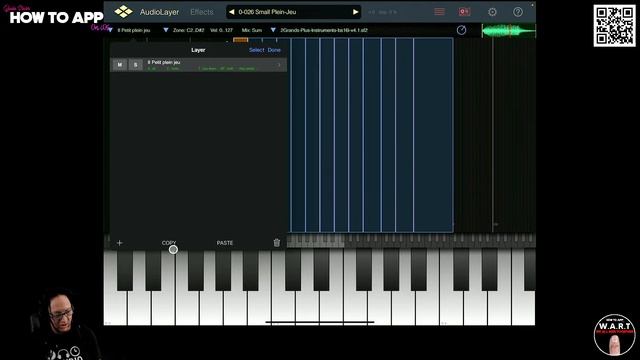Tap the Mix: Sum setting
Image resolution: width=640 pixels, height=360 pixels.
(x=251, y=30)
